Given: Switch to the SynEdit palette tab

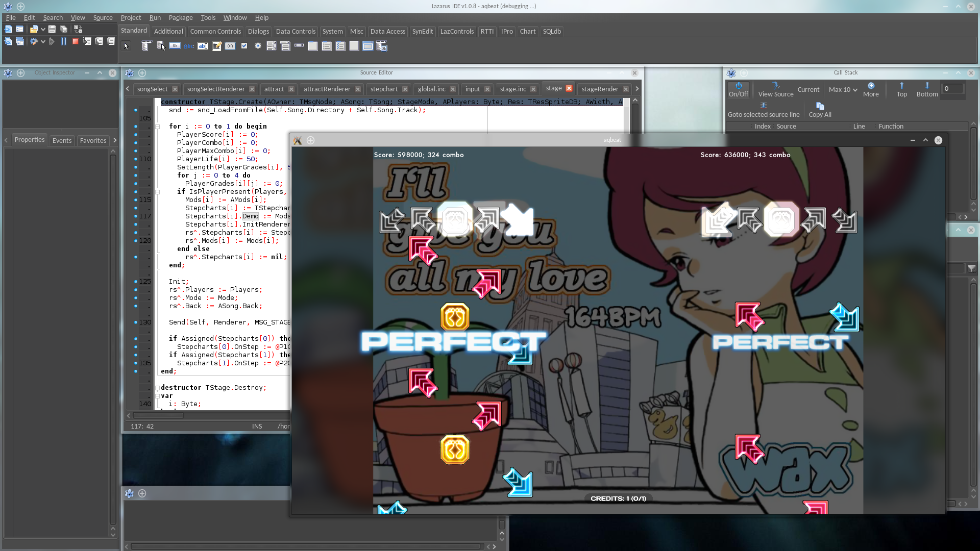Looking at the screenshot, I should [x=422, y=31].
